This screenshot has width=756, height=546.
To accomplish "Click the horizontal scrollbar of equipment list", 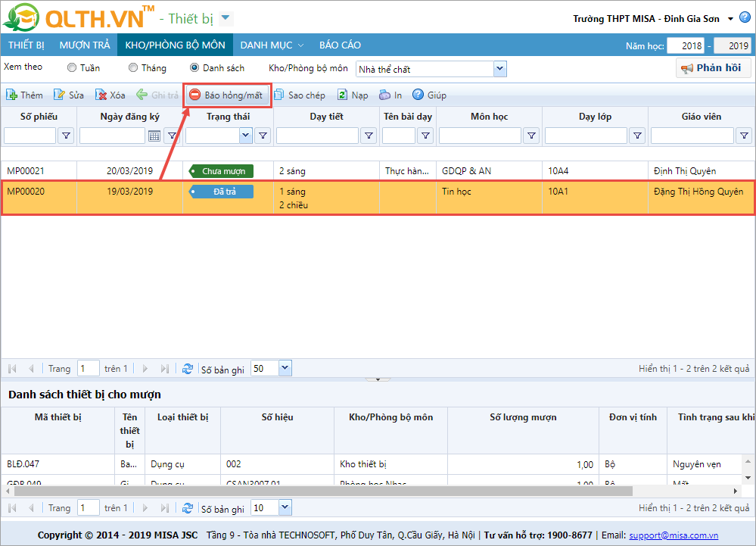I will coord(323,491).
